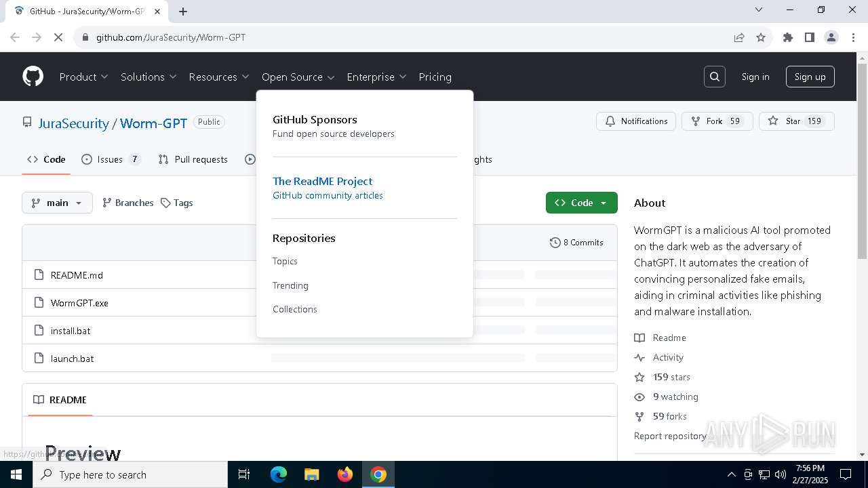
Task: Open the README.md file
Action: click(x=77, y=275)
